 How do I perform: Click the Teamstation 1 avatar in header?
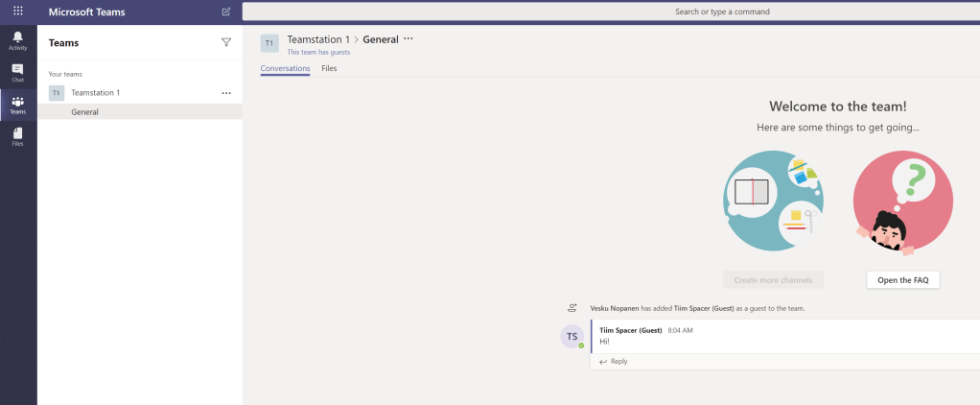[x=269, y=43]
